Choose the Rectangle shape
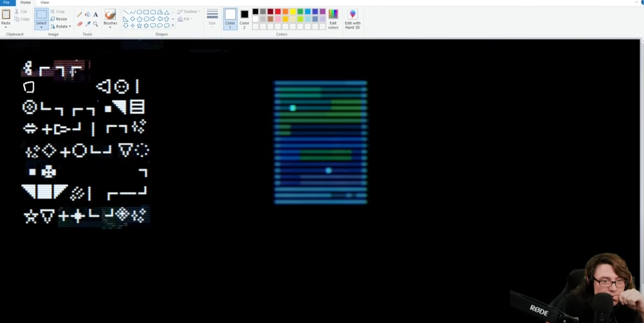The image size is (644, 323). coord(146,12)
